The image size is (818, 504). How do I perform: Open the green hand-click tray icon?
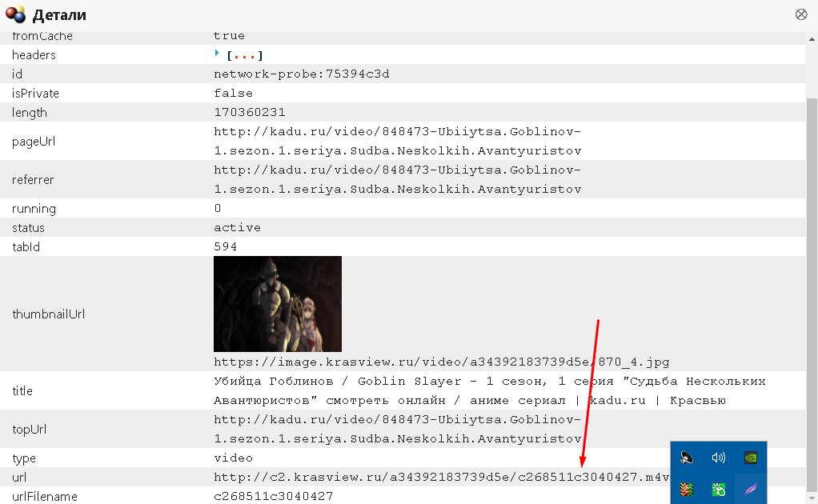tap(719, 488)
